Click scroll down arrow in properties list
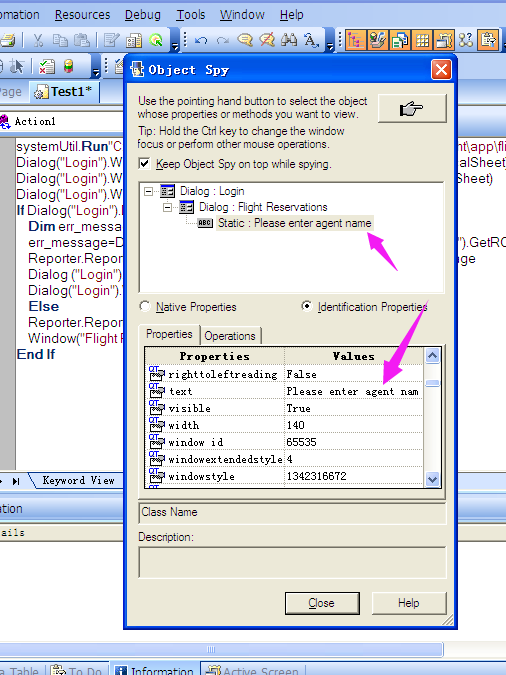Image resolution: width=506 pixels, height=675 pixels. (432, 479)
